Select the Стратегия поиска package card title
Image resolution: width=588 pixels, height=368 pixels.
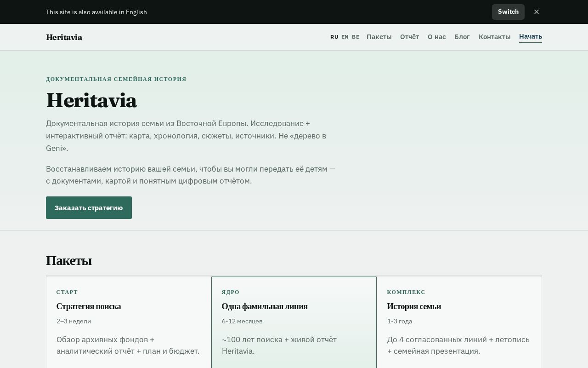pyautogui.click(x=89, y=306)
